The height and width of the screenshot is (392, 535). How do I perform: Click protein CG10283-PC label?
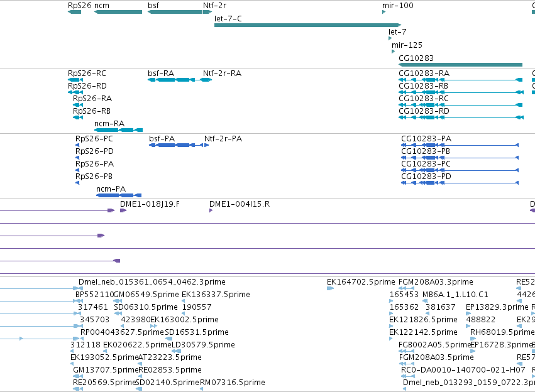click(x=426, y=164)
